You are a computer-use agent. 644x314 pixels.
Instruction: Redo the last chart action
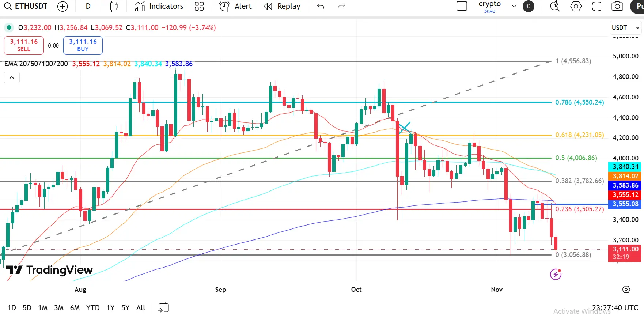coord(341,6)
